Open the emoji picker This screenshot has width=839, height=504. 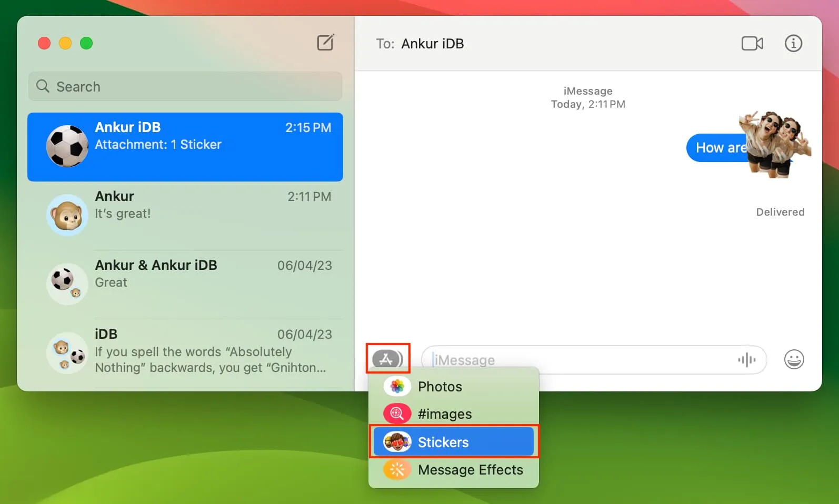click(x=794, y=359)
